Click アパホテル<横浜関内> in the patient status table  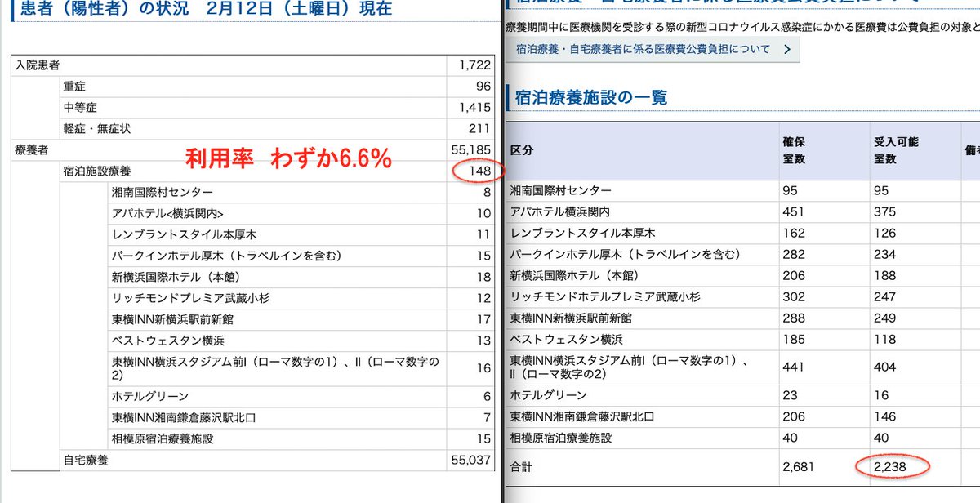click(167, 213)
